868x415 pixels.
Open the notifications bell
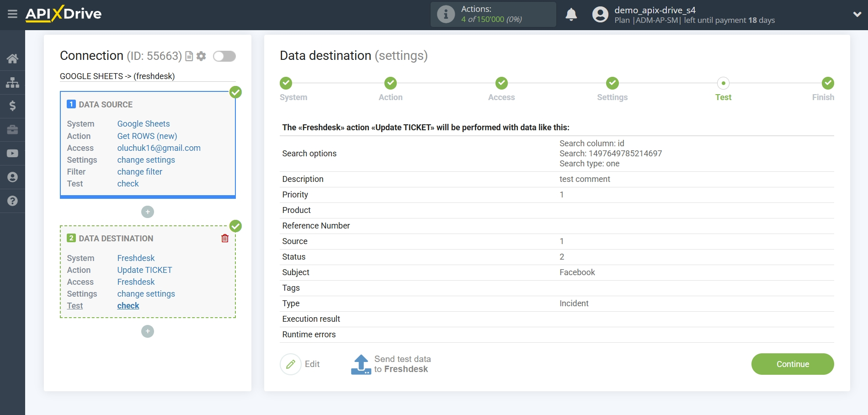coord(571,15)
